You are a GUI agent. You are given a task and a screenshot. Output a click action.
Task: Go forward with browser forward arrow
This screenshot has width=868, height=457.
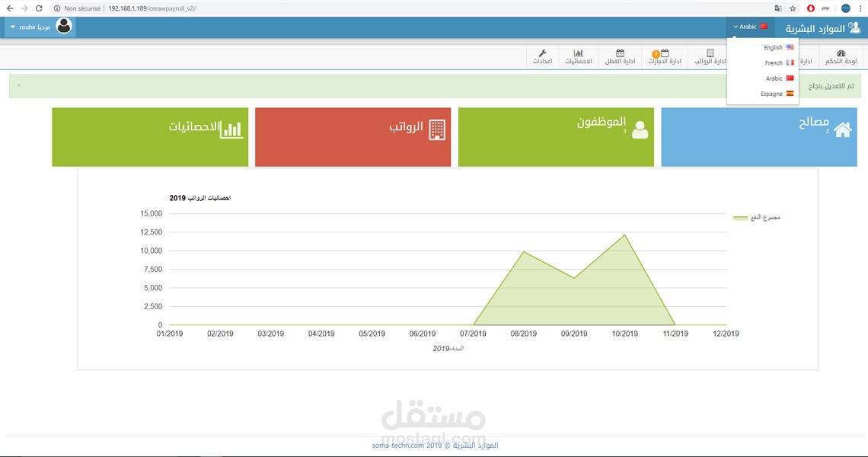click(24, 8)
